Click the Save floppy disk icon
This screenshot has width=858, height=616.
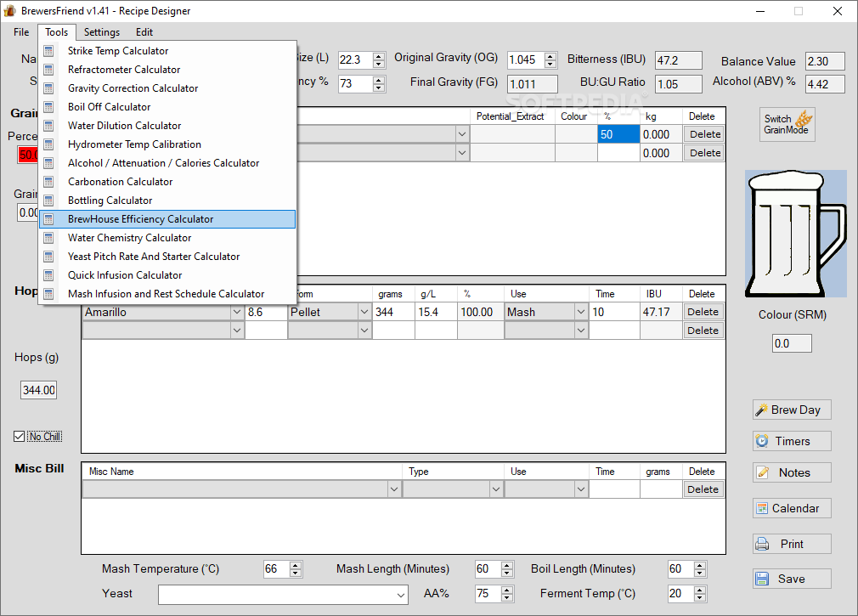pos(762,579)
